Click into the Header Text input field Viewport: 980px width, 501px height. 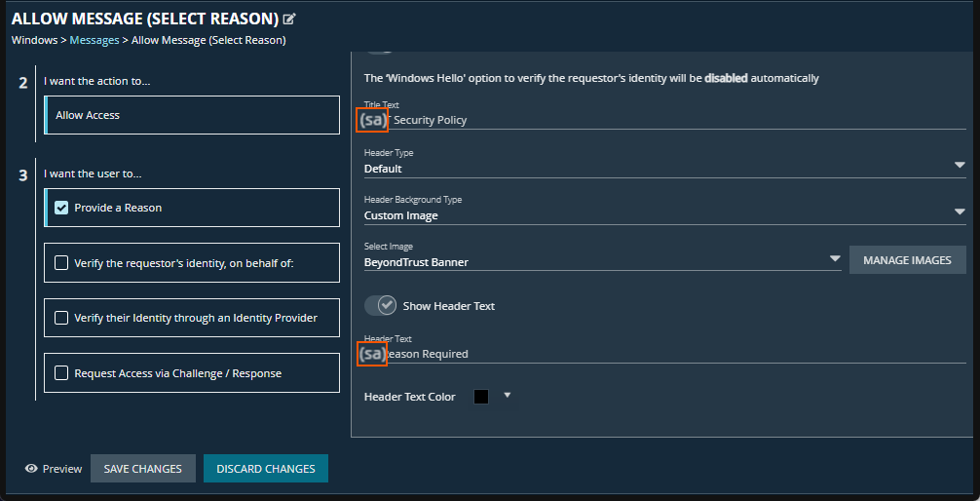[665, 354]
